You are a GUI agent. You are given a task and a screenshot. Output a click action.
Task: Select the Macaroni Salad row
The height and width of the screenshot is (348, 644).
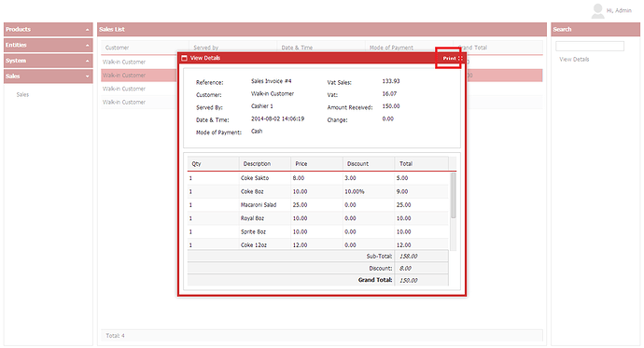tap(318, 204)
